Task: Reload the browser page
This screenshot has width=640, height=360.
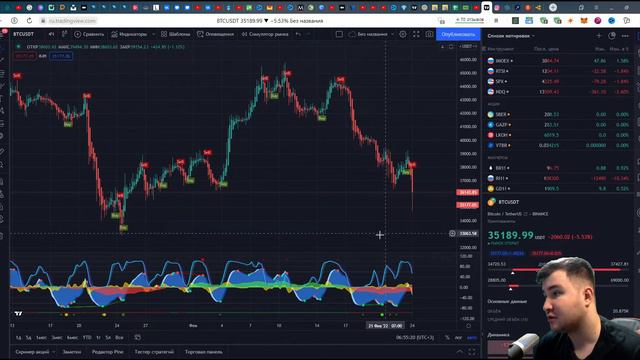Action: pos(29,20)
